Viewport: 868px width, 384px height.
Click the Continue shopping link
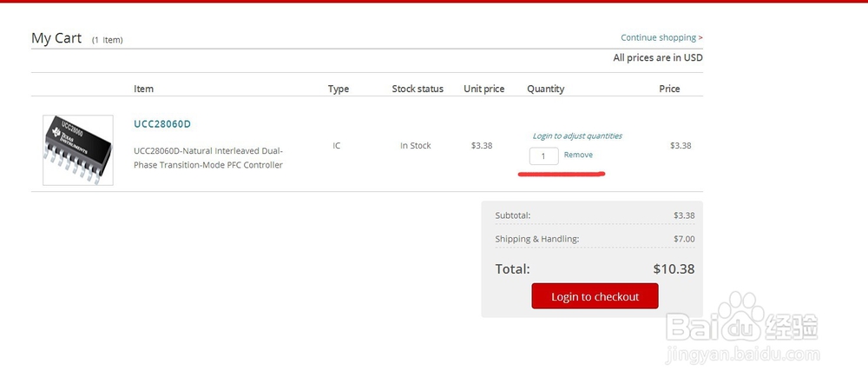[661, 37]
